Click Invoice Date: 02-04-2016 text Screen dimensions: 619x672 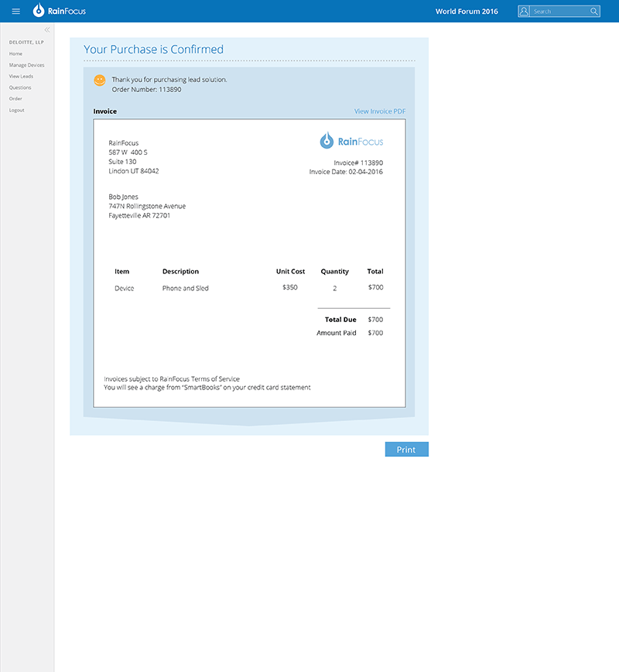click(346, 172)
